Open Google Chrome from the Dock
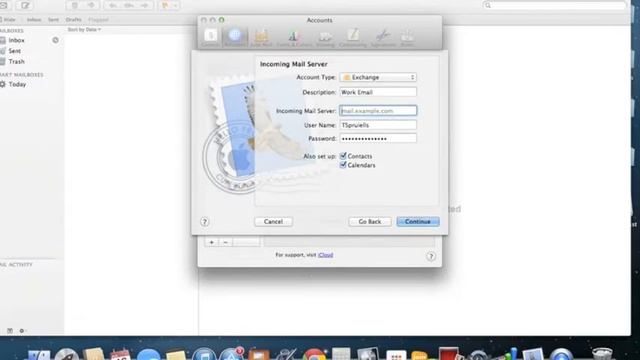The width and height of the screenshot is (640, 360). [x=313, y=354]
